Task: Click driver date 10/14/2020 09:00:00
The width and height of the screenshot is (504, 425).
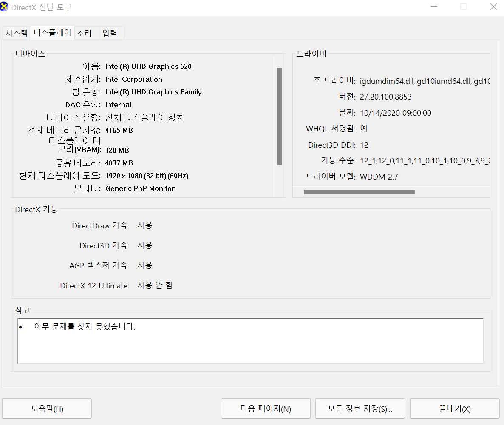Action: (396, 113)
